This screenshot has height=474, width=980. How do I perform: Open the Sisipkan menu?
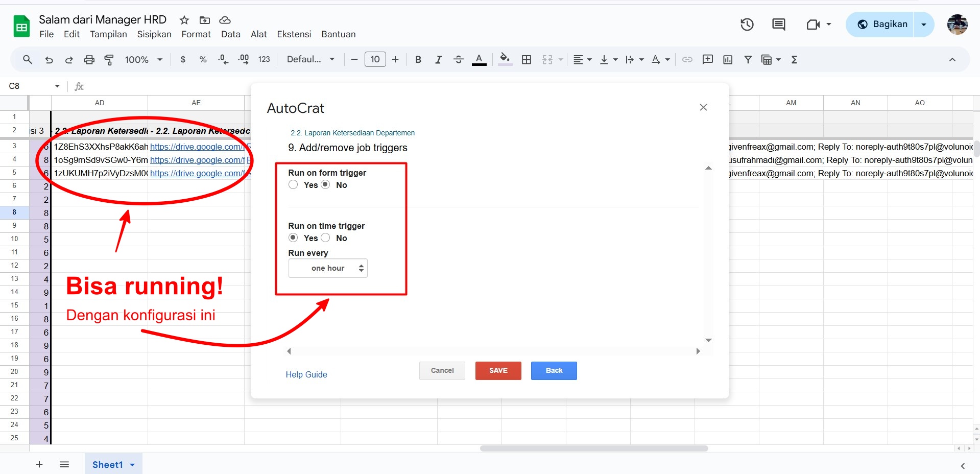pyautogui.click(x=154, y=34)
